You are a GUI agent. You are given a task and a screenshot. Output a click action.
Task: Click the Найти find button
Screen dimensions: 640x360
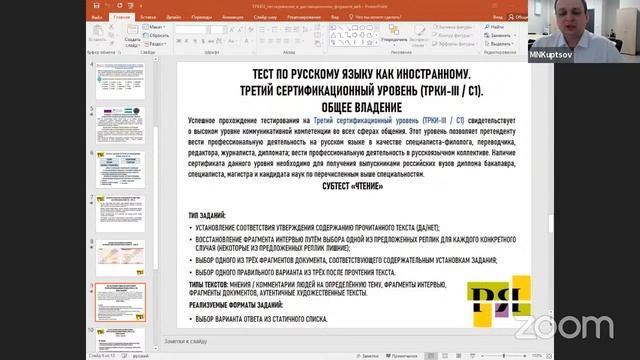[494, 27]
